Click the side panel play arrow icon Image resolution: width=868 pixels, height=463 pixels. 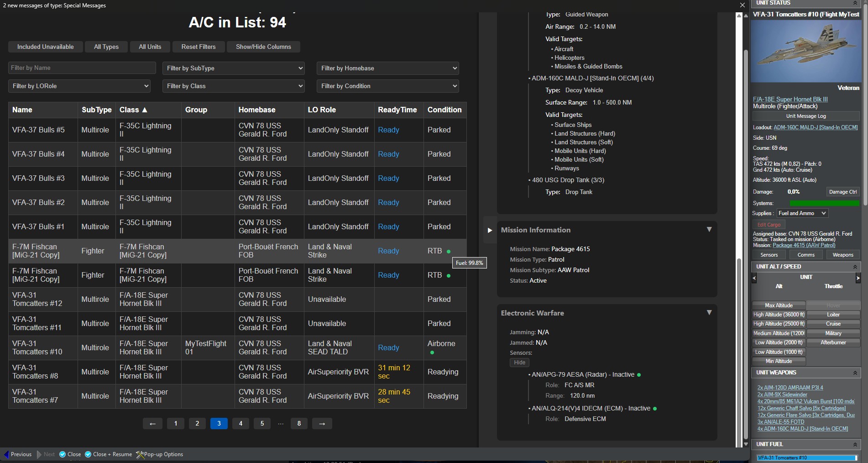[490, 230]
